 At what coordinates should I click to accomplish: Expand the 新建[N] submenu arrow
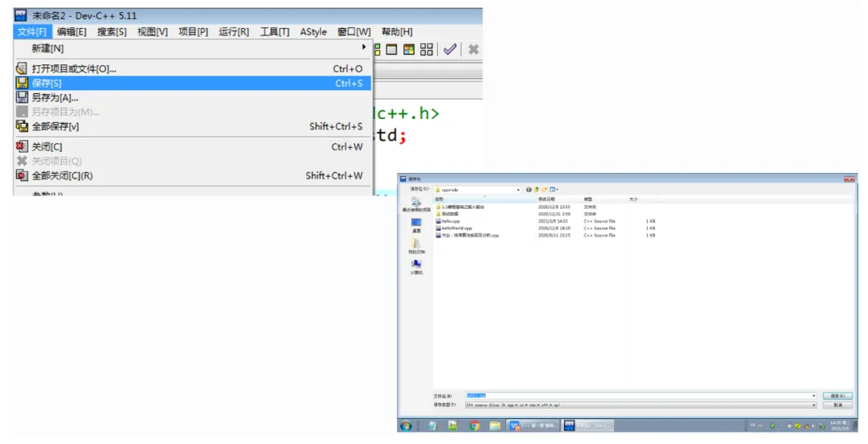click(364, 47)
